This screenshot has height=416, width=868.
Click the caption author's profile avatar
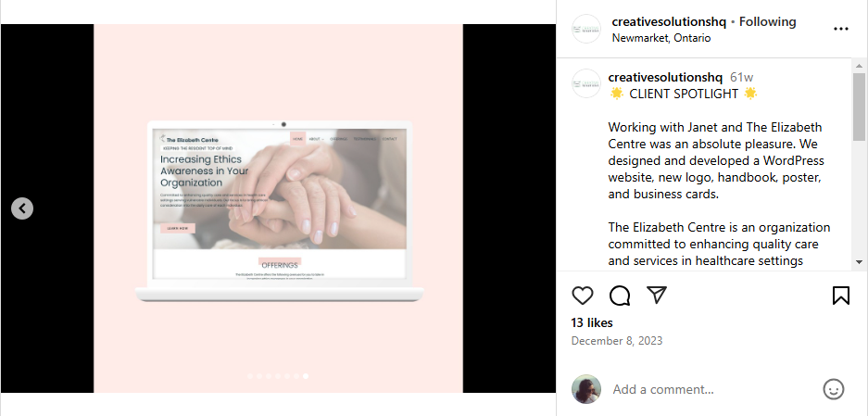click(586, 83)
